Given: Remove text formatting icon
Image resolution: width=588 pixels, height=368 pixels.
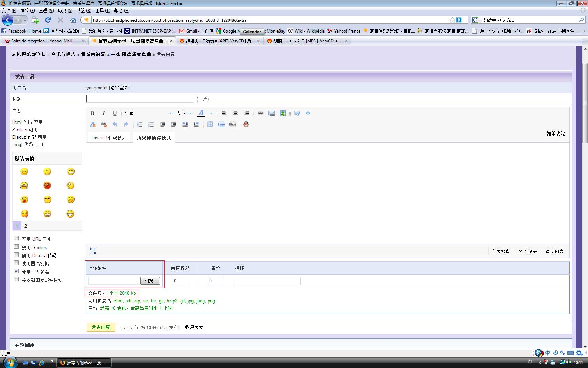Looking at the screenshot, I should click(92, 124).
